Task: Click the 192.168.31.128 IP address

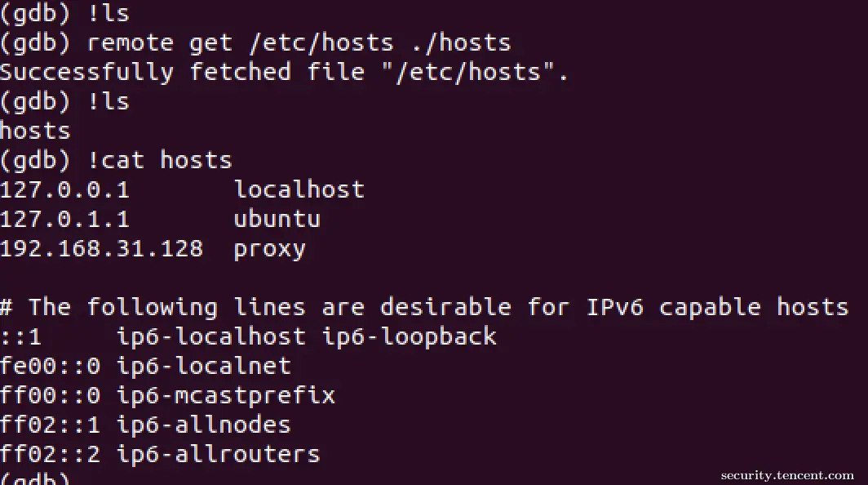Action: (x=101, y=249)
